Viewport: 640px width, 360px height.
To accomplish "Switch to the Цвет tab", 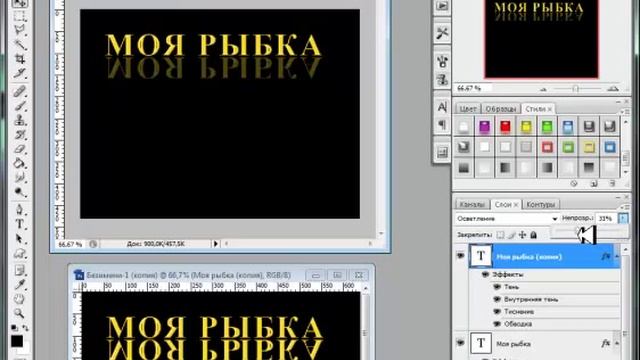I will pos(468,109).
